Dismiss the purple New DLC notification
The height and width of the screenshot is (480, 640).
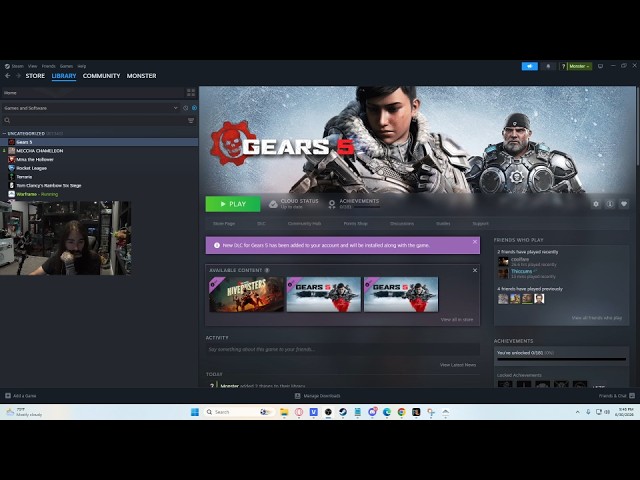475,242
